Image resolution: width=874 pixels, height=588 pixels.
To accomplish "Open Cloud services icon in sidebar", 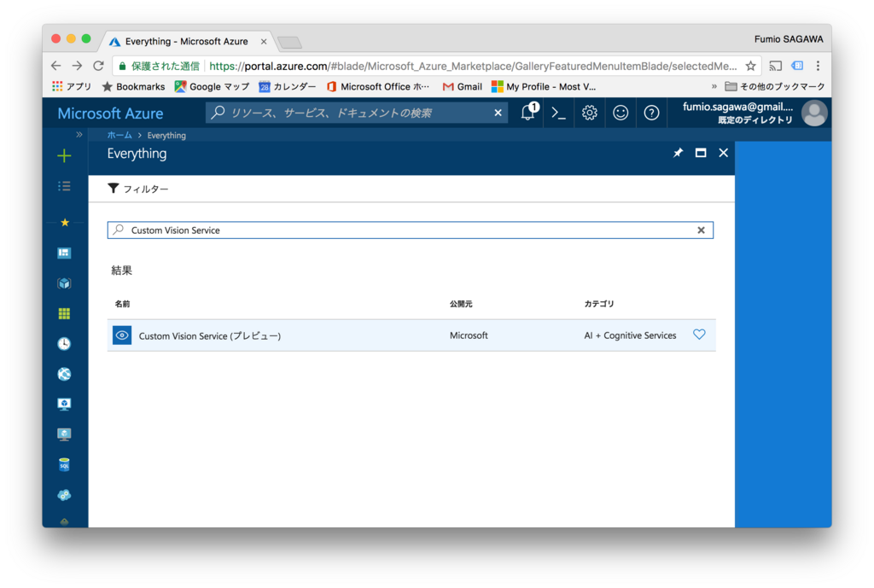I will (64, 495).
